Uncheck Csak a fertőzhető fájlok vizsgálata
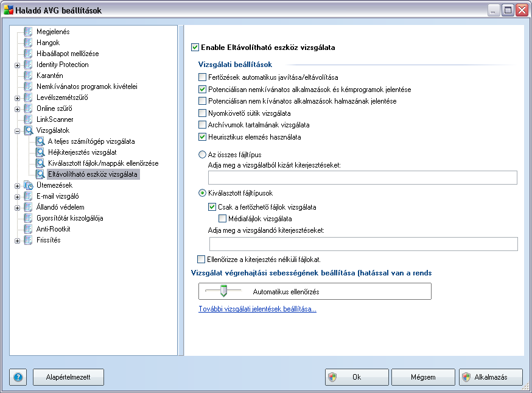The image size is (532, 393). pos(212,207)
